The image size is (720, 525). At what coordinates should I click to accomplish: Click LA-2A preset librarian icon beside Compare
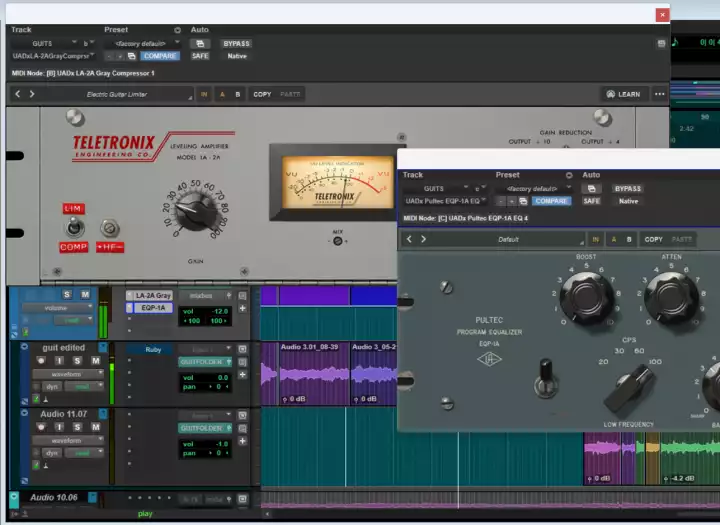pos(132,56)
